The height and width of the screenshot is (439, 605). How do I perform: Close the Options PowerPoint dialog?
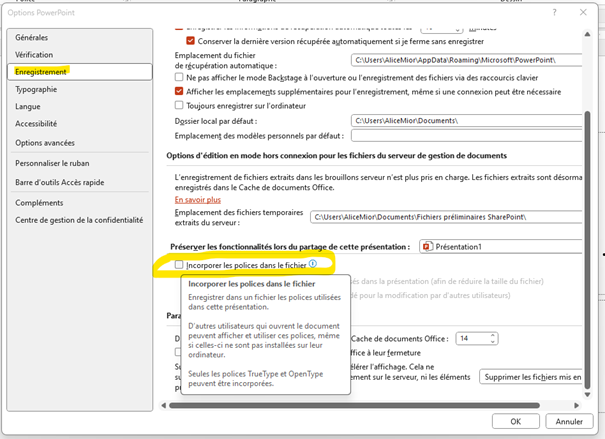tap(583, 12)
